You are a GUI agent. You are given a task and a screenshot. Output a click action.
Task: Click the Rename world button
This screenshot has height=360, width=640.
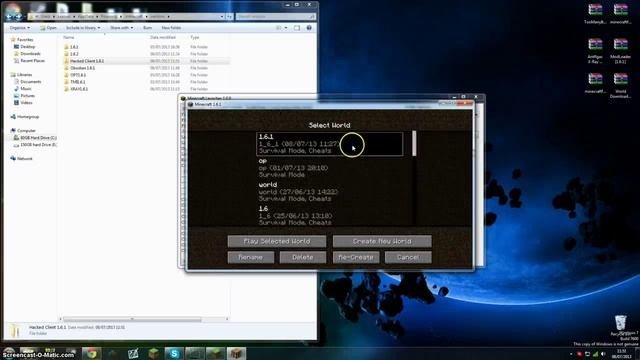tap(251, 257)
